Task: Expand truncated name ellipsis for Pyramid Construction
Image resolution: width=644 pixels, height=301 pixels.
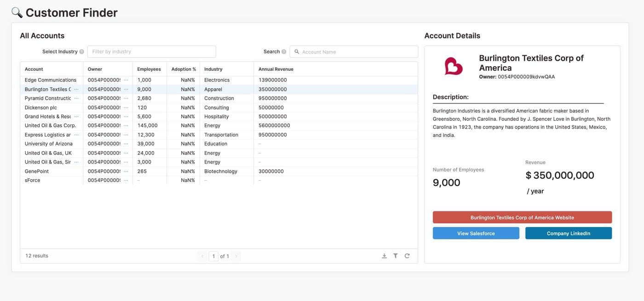Action: (x=76, y=98)
